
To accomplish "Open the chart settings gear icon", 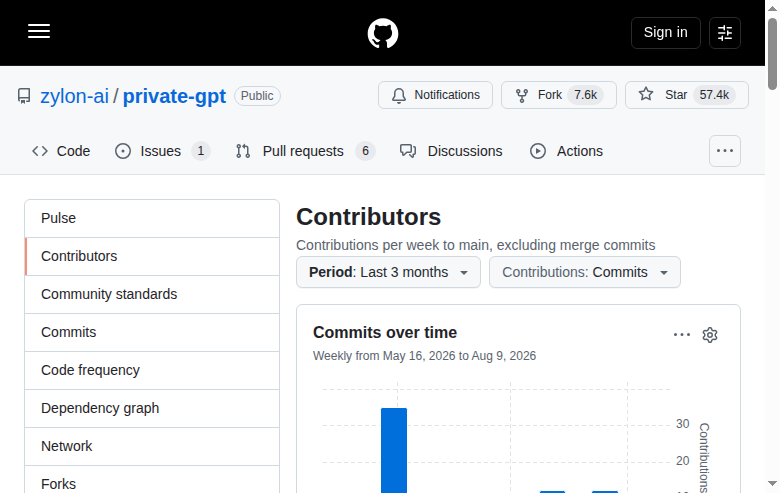I will 710,335.
